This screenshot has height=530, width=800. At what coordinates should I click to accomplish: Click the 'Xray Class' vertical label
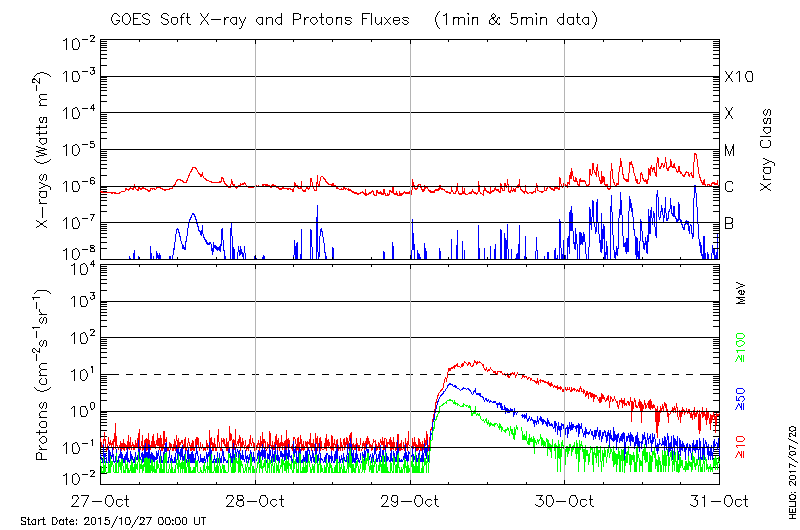click(x=767, y=151)
